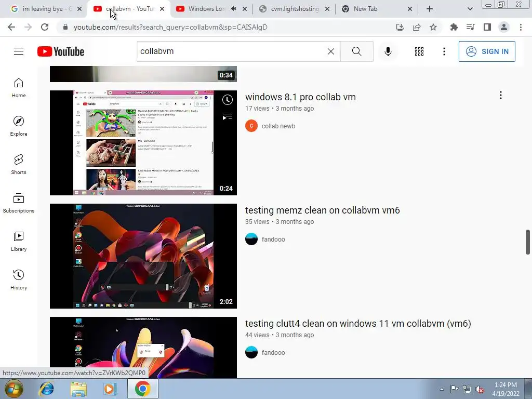Open a new tab with the plus button

(430, 9)
